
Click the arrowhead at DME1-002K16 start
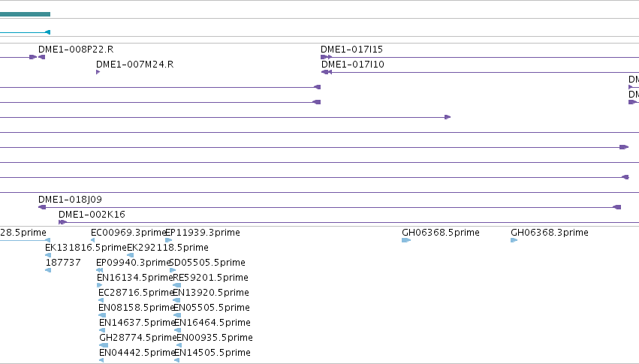(x=62, y=222)
